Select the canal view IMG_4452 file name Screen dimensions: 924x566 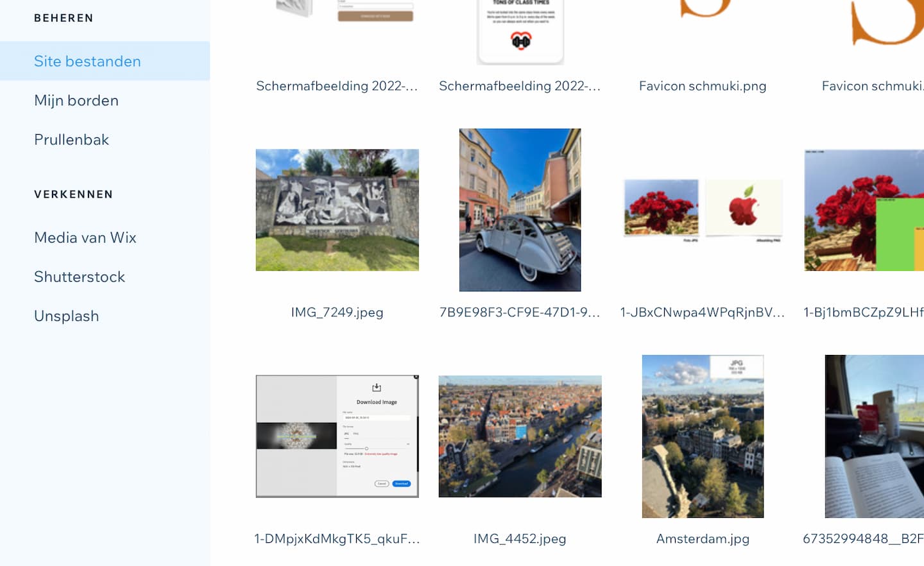(x=520, y=538)
